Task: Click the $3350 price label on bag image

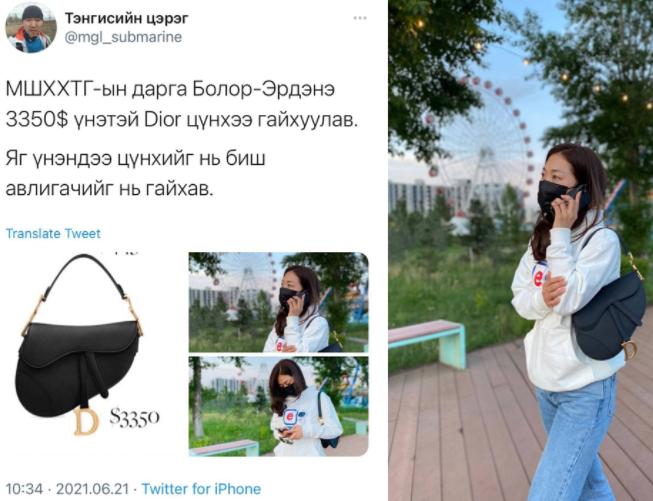Action: coord(135,418)
